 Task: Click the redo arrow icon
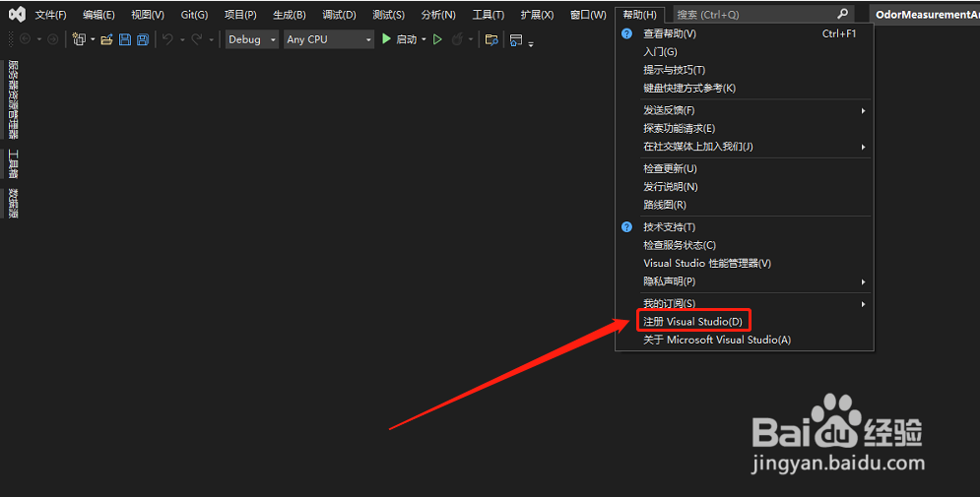point(196,39)
